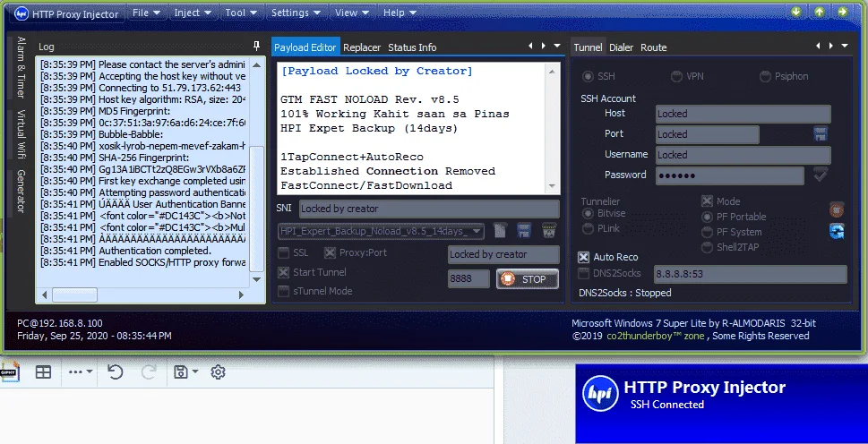Click the Log horizontal scrollbar thumb

click(74, 295)
